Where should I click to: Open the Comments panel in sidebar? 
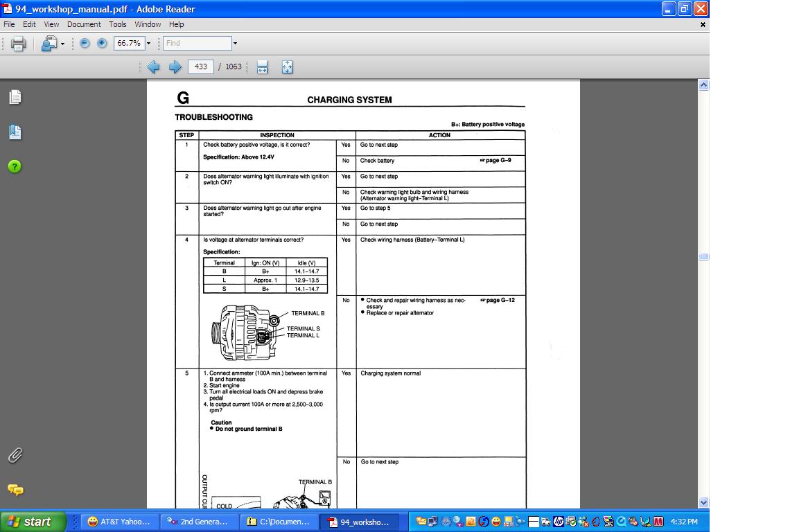(x=15, y=490)
